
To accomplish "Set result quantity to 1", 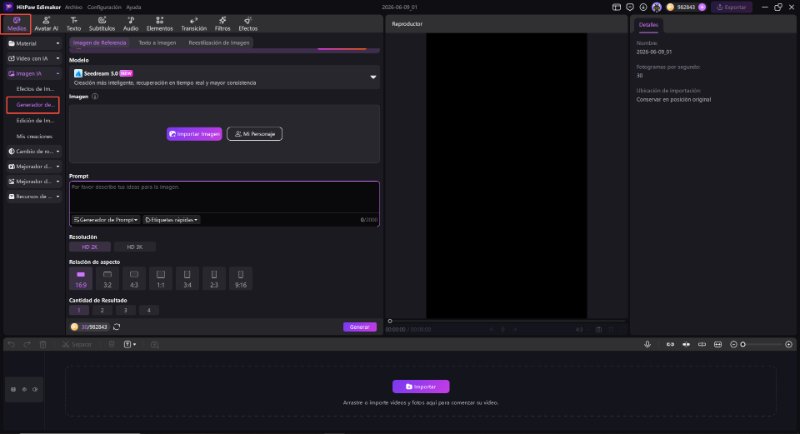I will [x=79, y=310].
